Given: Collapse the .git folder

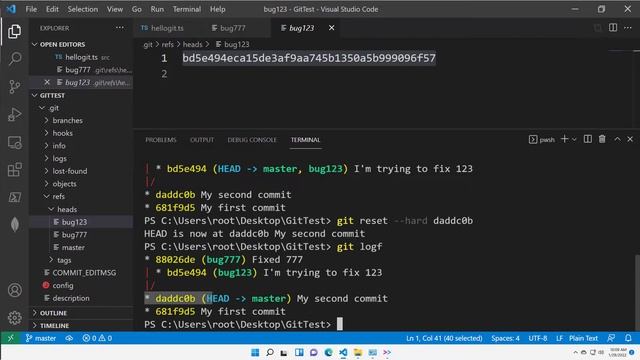Looking at the screenshot, I should (81, 108).
